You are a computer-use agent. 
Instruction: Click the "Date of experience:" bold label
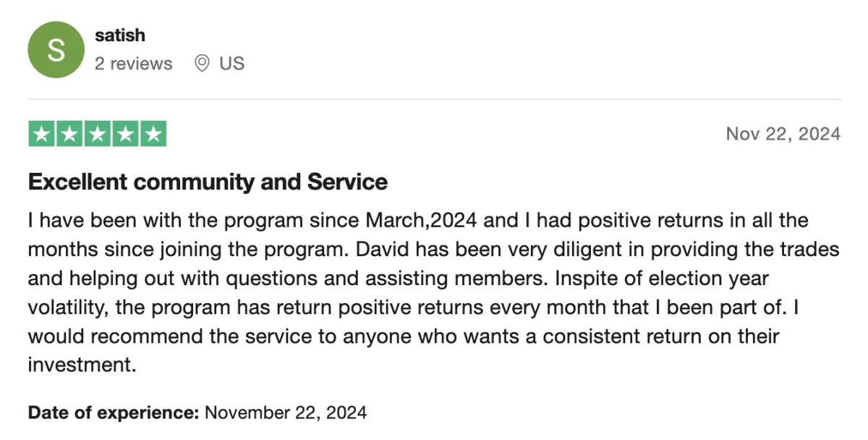pyautogui.click(x=114, y=413)
